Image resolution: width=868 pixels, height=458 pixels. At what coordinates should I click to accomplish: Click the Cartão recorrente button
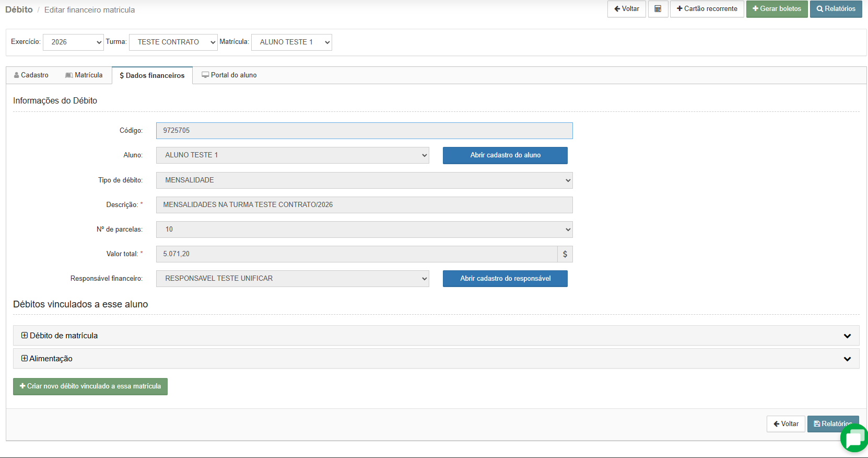[x=707, y=9]
